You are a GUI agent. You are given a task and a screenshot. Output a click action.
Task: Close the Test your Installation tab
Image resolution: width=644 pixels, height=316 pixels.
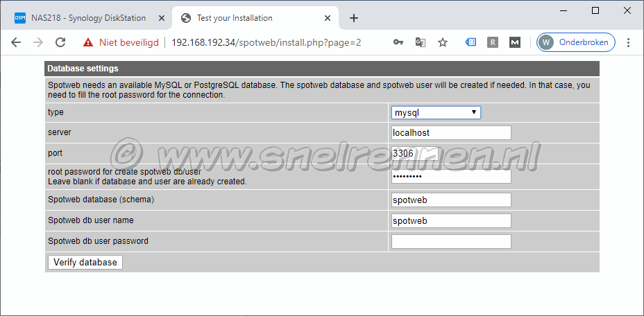(x=328, y=18)
